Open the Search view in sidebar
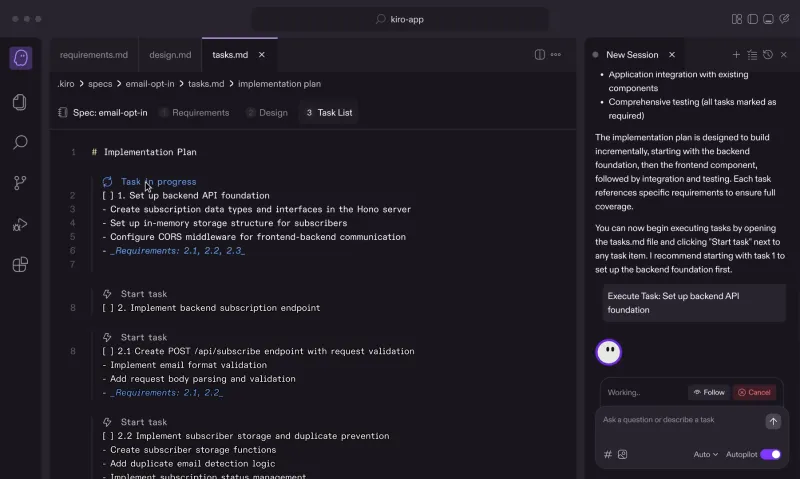The width and height of the screenshot is (800, 479). (20, 143)
